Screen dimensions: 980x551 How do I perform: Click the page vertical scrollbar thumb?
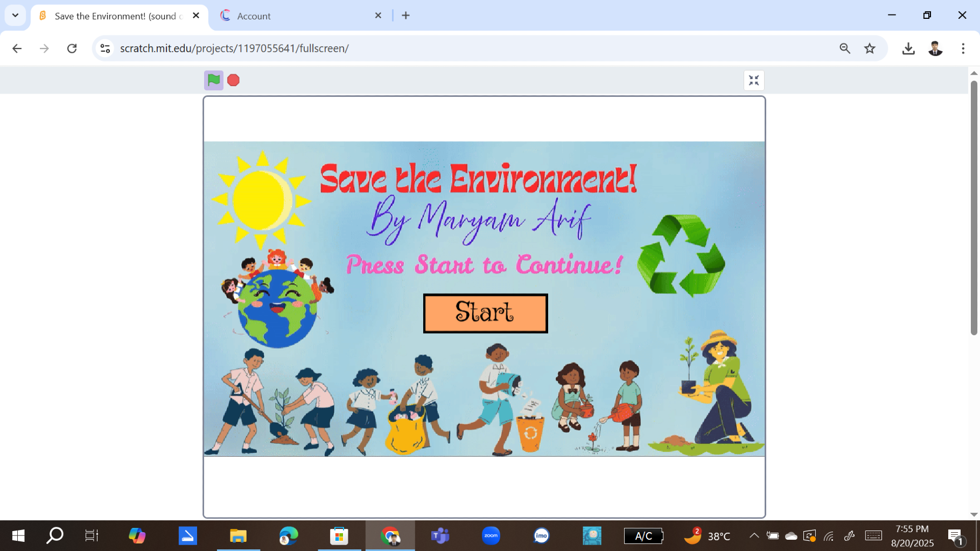974,207
